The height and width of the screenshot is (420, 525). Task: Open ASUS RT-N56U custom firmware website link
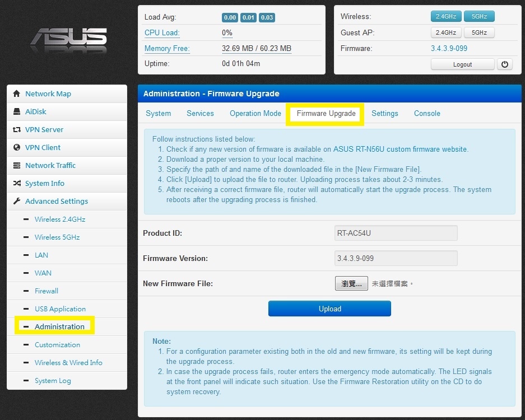(400, 150)
